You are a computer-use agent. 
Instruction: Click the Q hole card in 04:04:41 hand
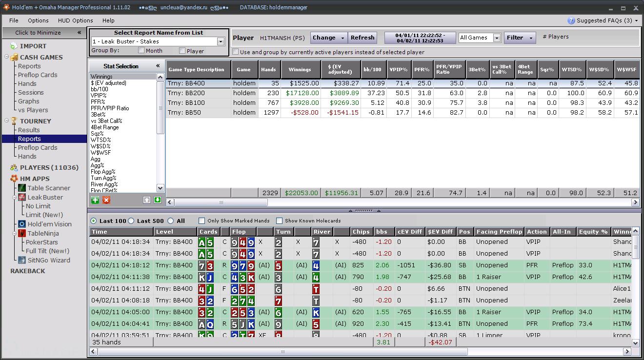click(x=210, y=324)
